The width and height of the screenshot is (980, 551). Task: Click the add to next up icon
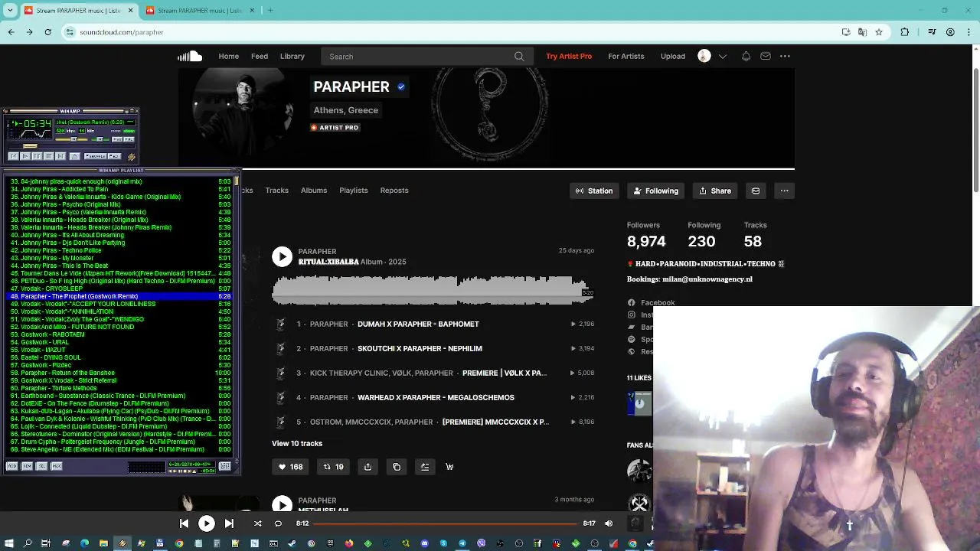[x=425, y=467]
